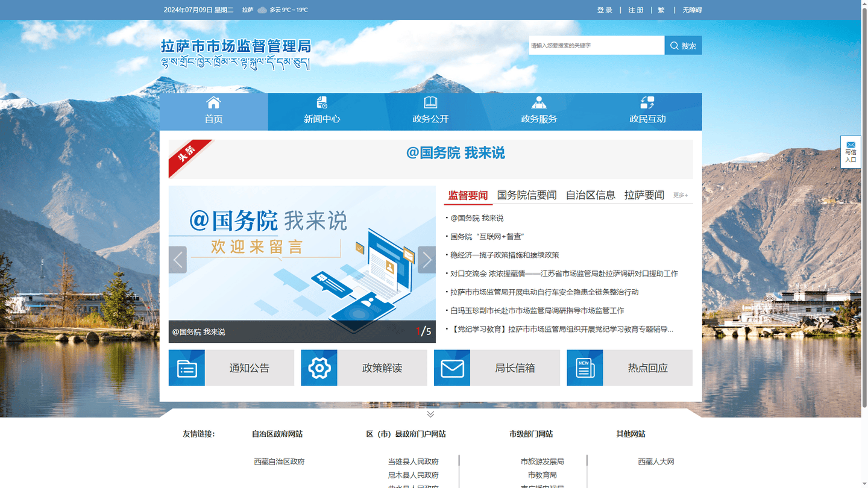The height and width of the screenshot is (488, 868).
Task: Open 市旅游发展局 friendly link
Action: pyautogui.click(x=542, y=462)
